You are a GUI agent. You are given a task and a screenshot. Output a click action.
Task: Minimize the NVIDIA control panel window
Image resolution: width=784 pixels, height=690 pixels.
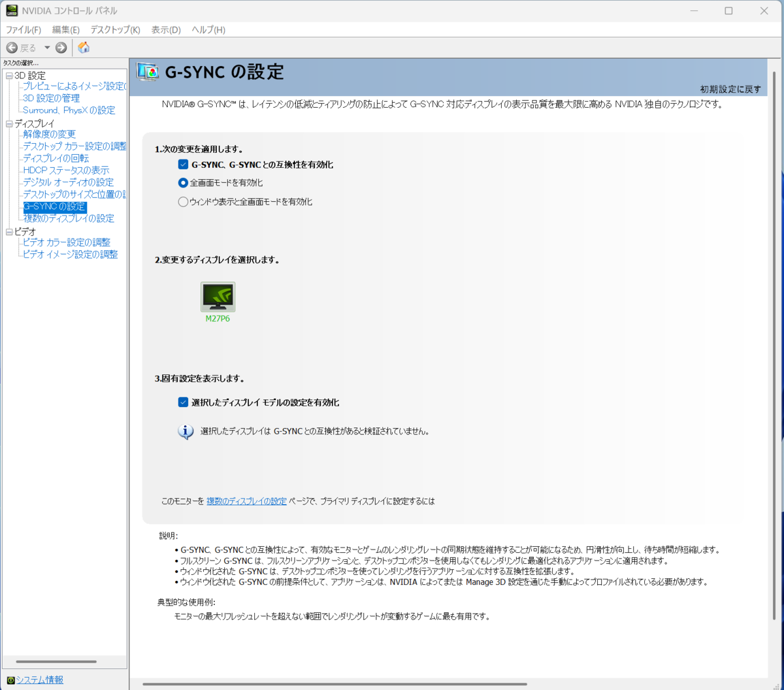[x=694, y=11]
